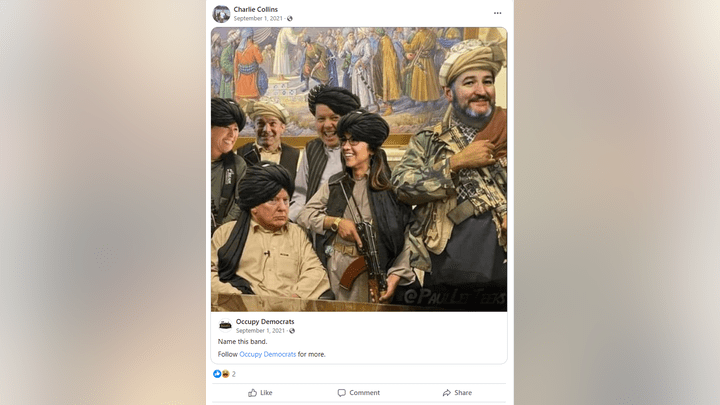Click the Like button label
The width and height of the screenshot is (720, 405).
[x=266, y=393]
